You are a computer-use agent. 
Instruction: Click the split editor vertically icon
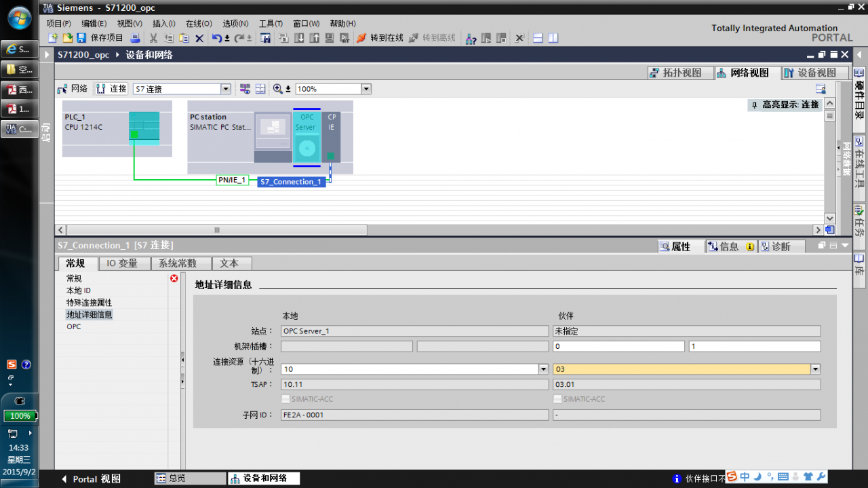553,38
